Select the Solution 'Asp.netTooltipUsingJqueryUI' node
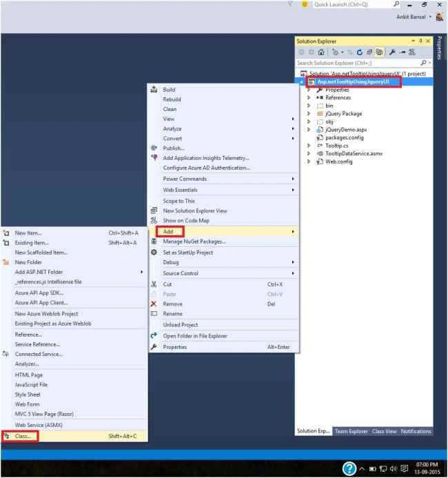The width and height of the screenshot is (448, 478). 367,74
